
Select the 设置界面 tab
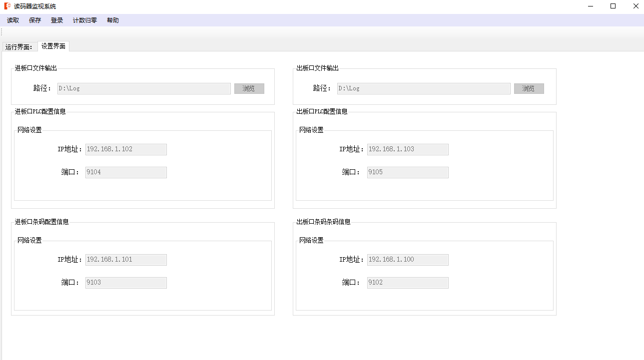[x=53, y=46]
